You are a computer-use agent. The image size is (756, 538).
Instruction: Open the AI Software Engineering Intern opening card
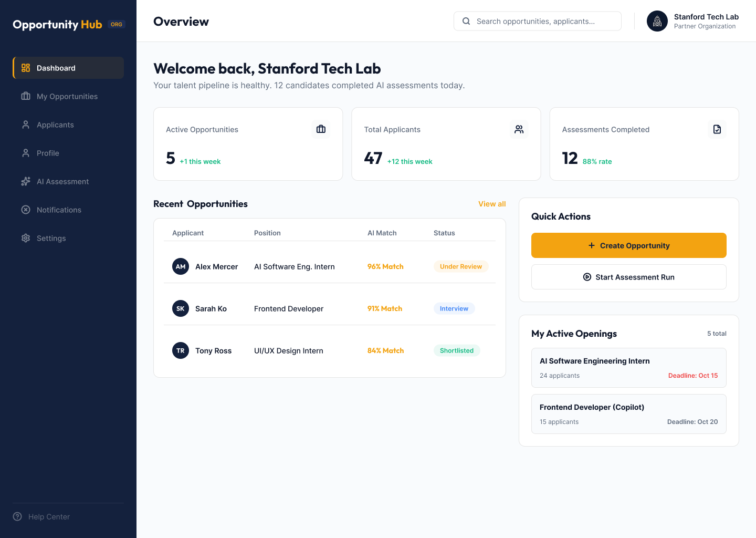coord(629,368)
